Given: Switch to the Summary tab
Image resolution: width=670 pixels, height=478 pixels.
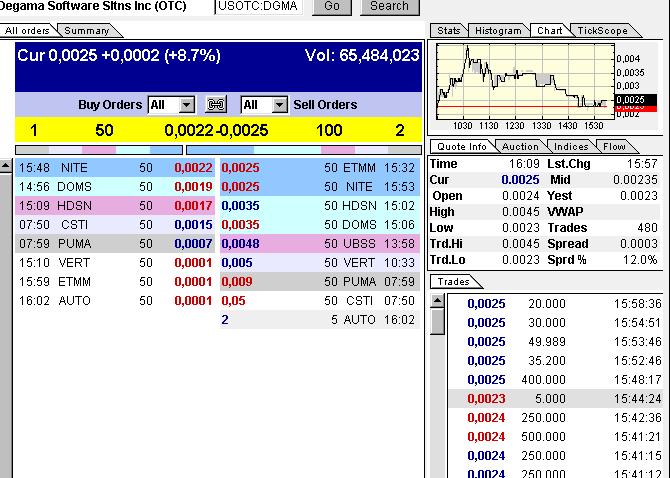Looking at the screenshot, I should click(x=87, y=31).
